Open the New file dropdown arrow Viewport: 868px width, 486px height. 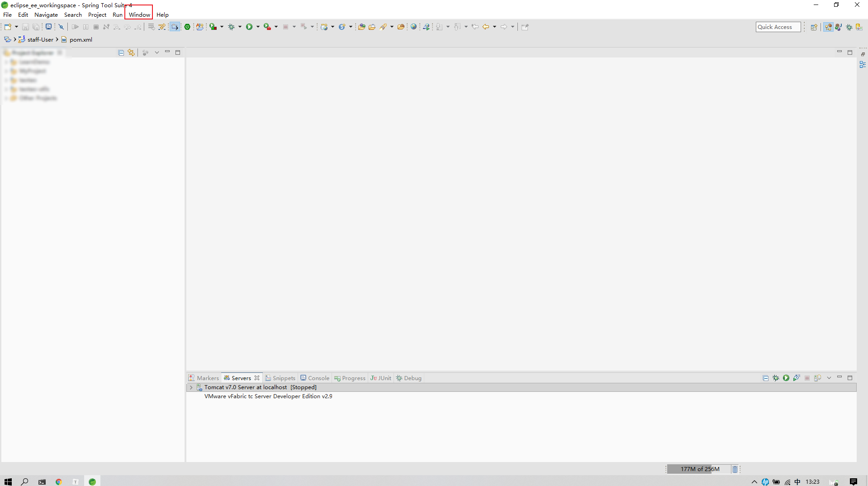tap(16, 27)
